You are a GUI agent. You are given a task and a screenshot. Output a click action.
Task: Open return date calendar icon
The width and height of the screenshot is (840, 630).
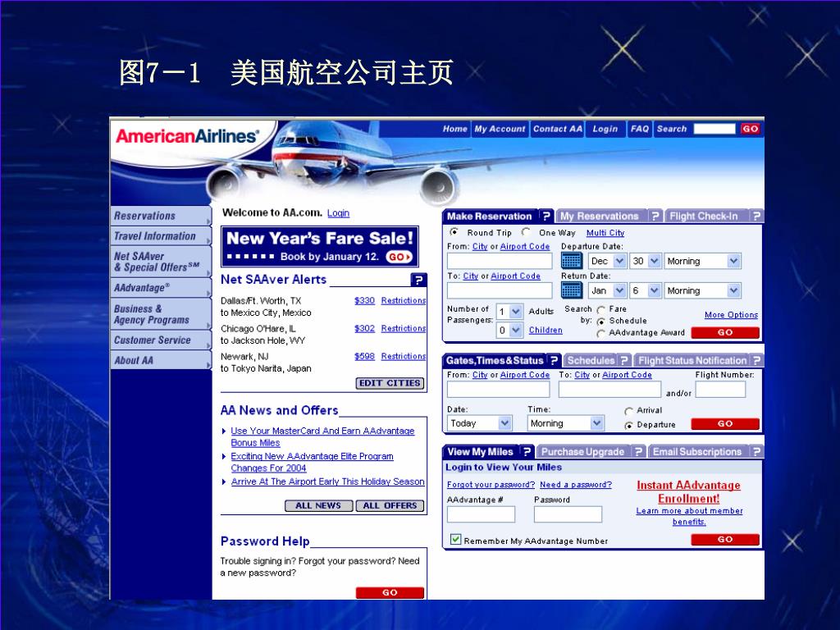point(571,290)
